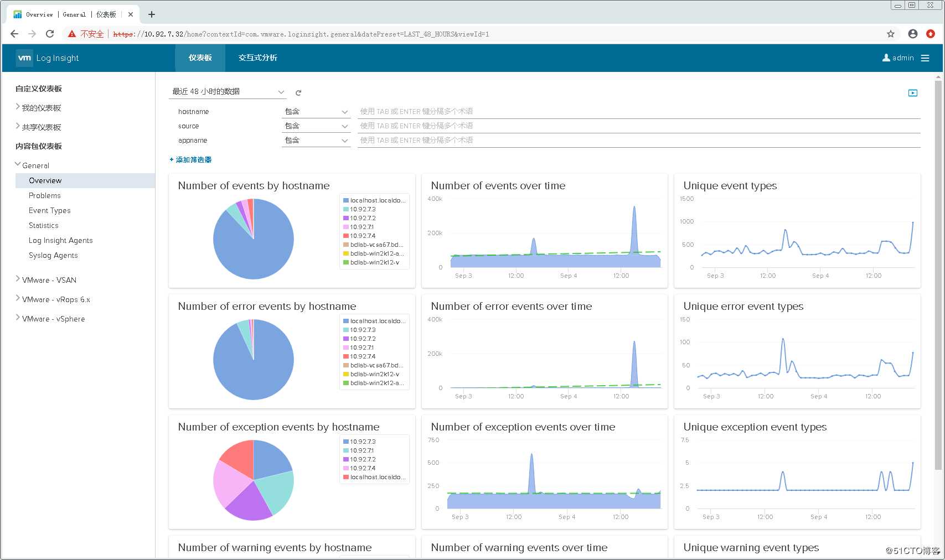Click the browser address bar URL

[x=301, y=34]
